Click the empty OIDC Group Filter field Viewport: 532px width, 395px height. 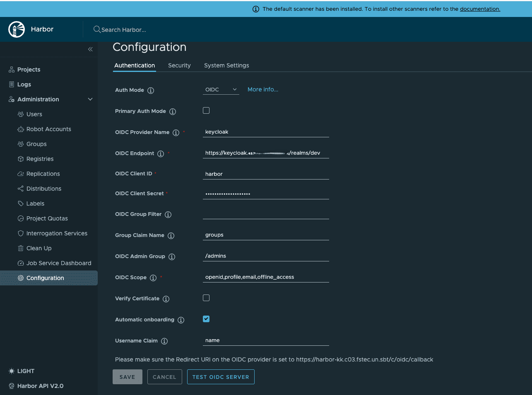266,214
